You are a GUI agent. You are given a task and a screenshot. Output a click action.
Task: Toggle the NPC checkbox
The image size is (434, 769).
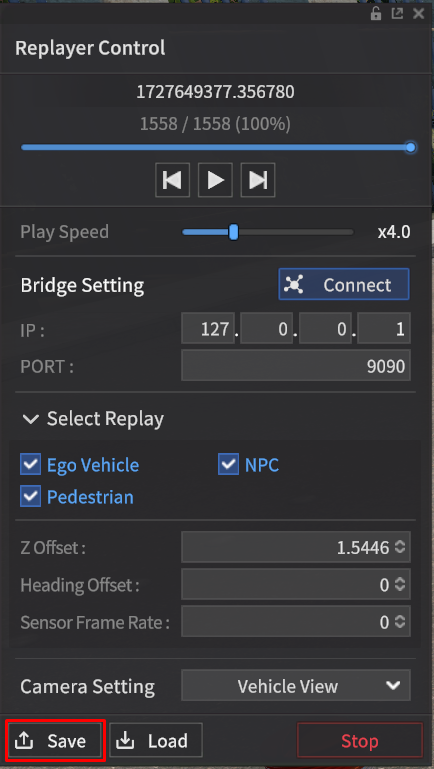pyautogui.click(x=229, y=464)
